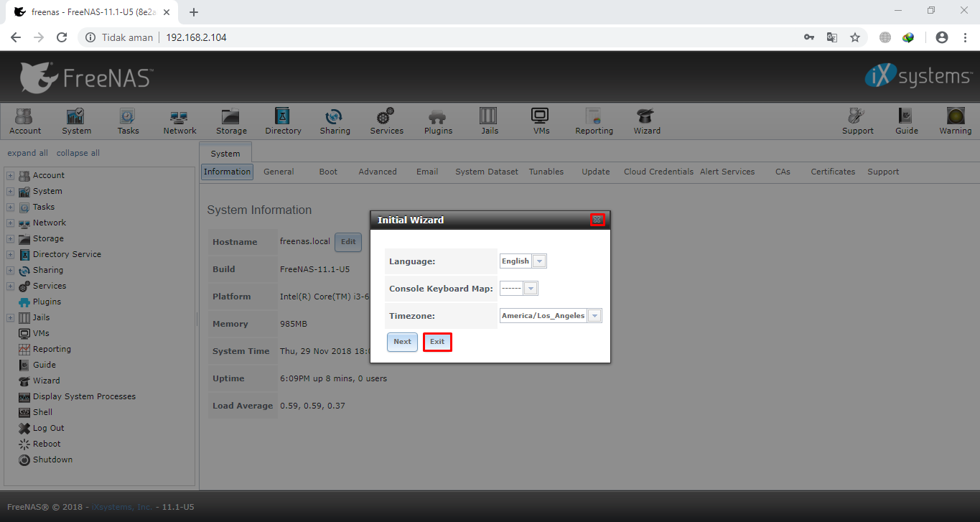Image resolution: width=980 pixels, height=522 pixels.
Task: Open the Sharing toolbar icon
Action: click(x=335, y=121)
